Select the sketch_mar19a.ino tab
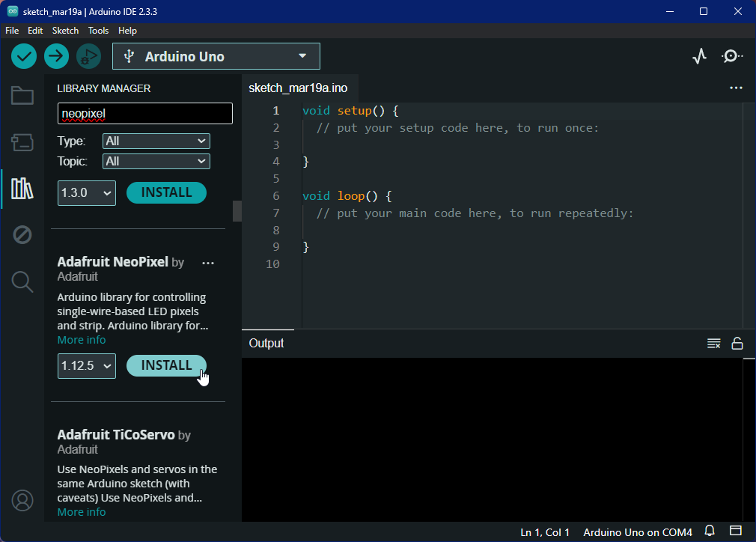Image resolution: width=756 pixels, height=542 pixels. [298, 88]
